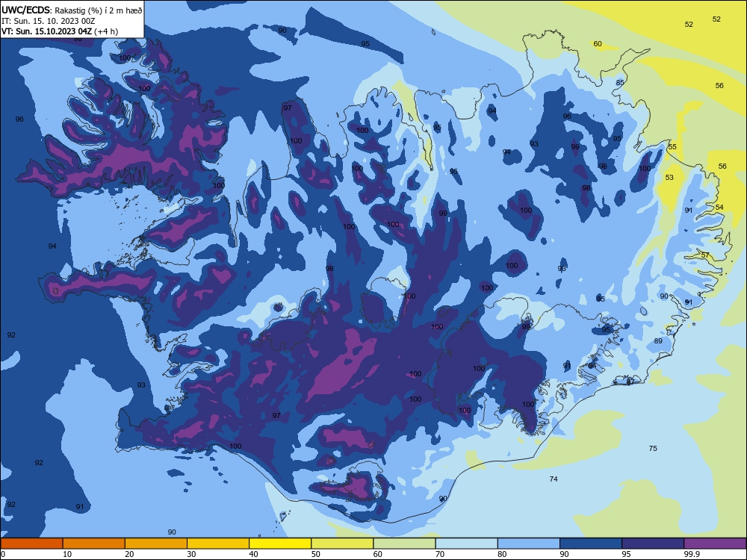Click the legend label '70'
Screen dimensions: 747x560
click(440, 554)
